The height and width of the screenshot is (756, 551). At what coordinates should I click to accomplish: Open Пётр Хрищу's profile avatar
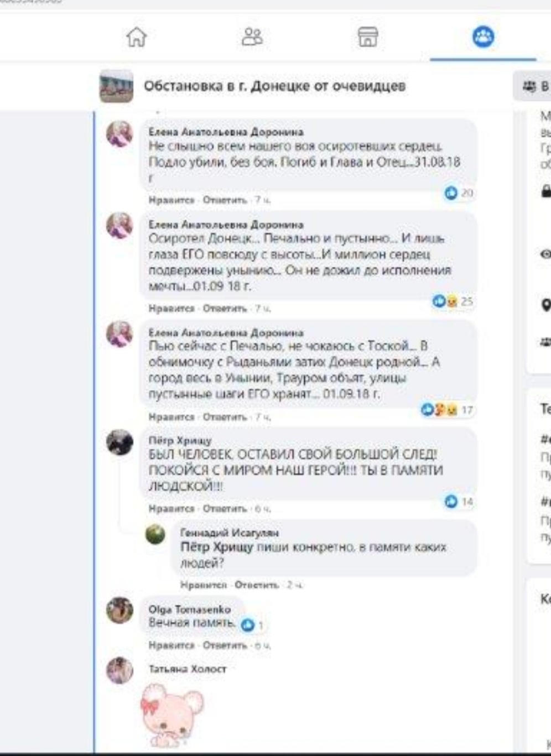click(x=119, y=442)
